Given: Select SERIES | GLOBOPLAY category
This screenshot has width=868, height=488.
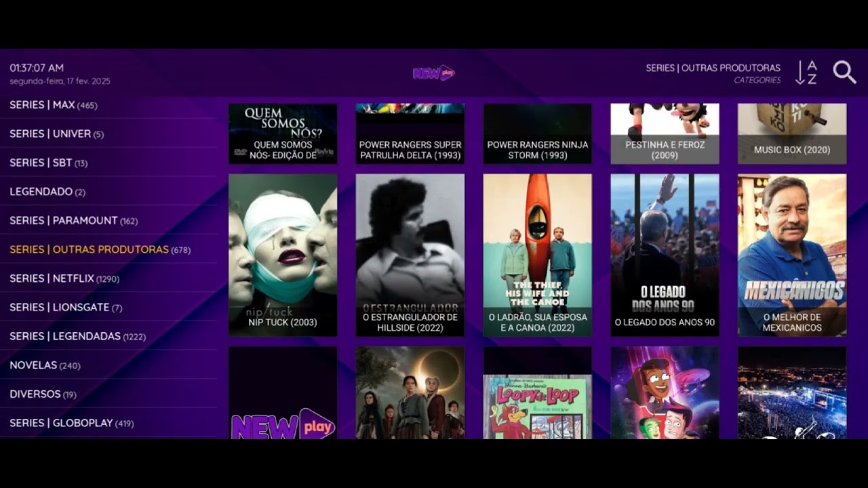Looking at the screenshot, I should click(x=108, y=423).
